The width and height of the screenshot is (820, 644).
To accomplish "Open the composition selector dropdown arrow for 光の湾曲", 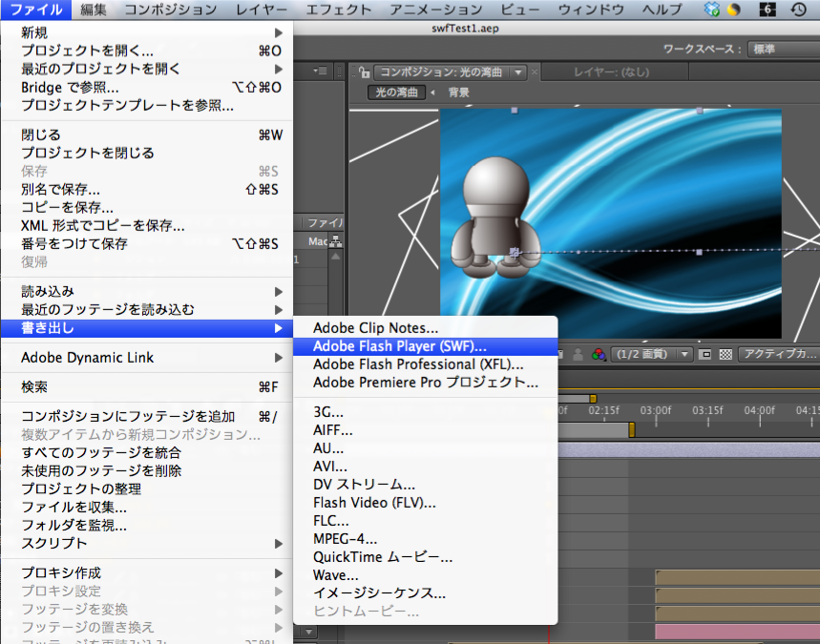I will [517, 73].
